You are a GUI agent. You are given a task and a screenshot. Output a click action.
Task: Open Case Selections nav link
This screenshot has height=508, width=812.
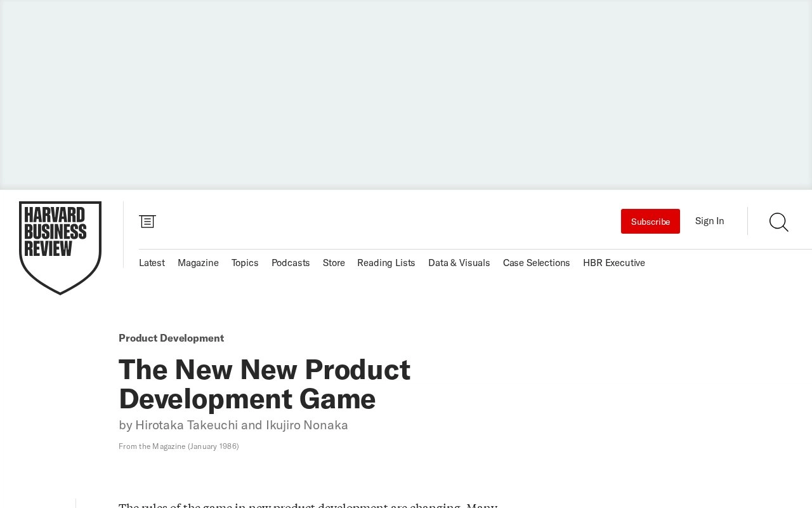pyautogui.click(x=537, y=263)
